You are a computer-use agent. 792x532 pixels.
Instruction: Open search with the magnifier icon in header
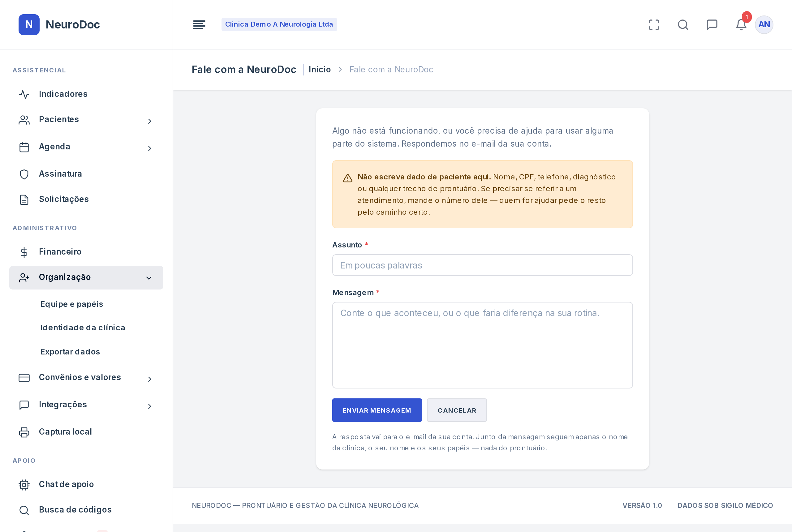(x=683, y=24)
